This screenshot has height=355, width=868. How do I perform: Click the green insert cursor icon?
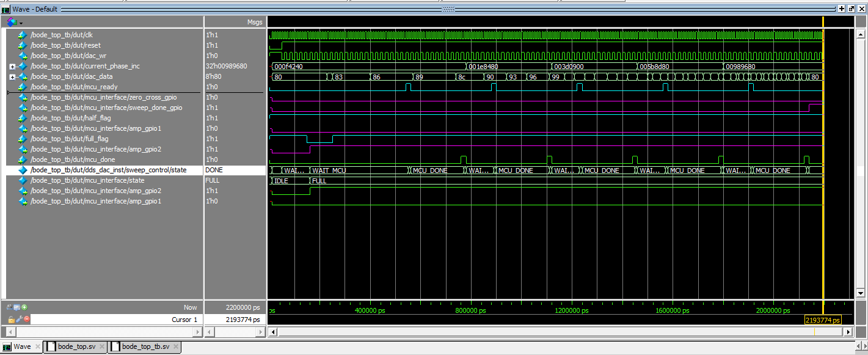point(24,307)
